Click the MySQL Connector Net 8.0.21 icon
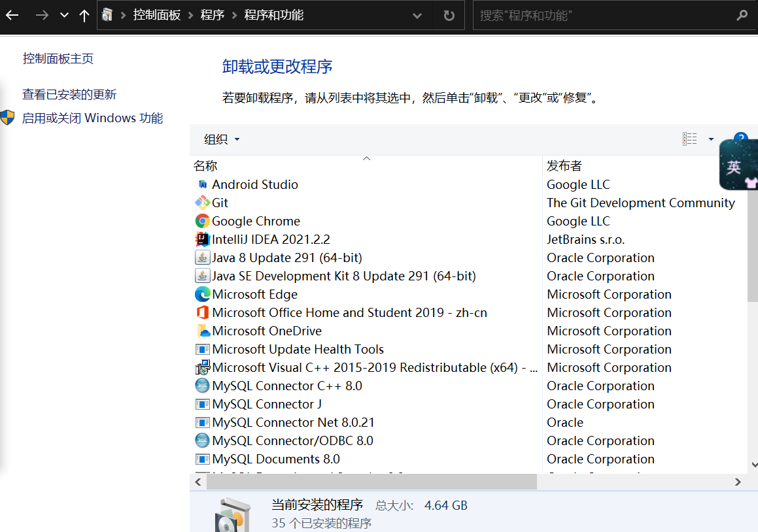Image resolution: width=758 pixels, height=532 pixels. [203, 422]
